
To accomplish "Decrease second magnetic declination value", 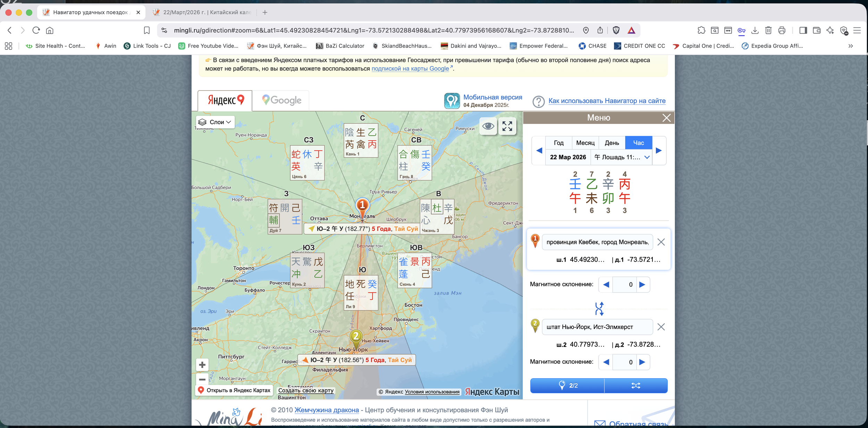I will 606,362.
